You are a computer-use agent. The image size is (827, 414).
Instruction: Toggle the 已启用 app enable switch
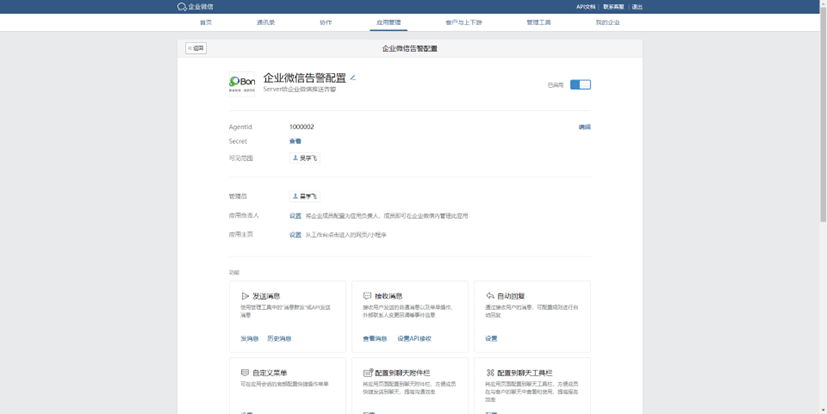[x=580, y=85]
